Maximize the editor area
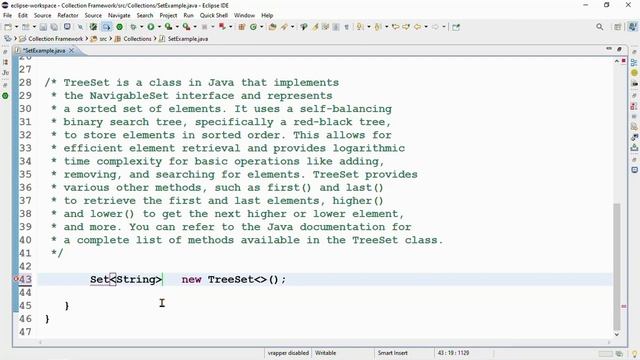This screenshot has width=640, height=360. 619,49
